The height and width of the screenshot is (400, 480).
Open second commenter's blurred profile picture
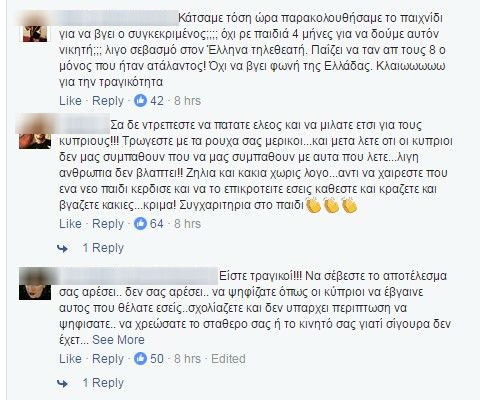[35, 133]
